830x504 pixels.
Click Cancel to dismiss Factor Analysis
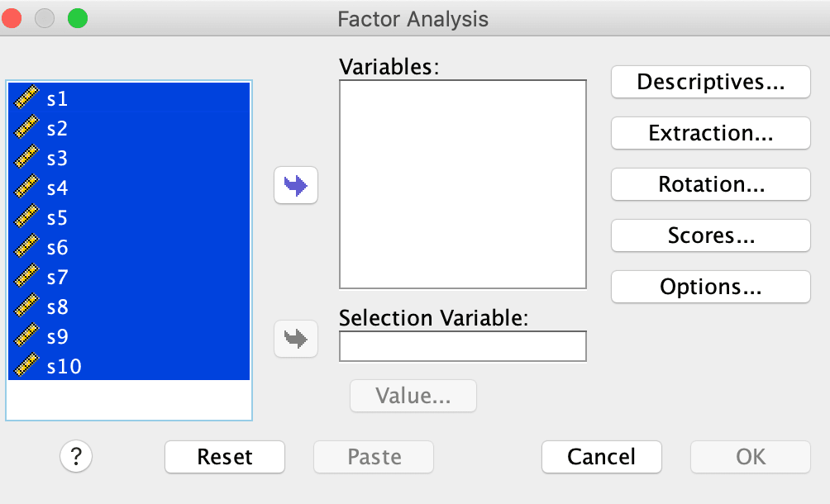click(601, 457)
